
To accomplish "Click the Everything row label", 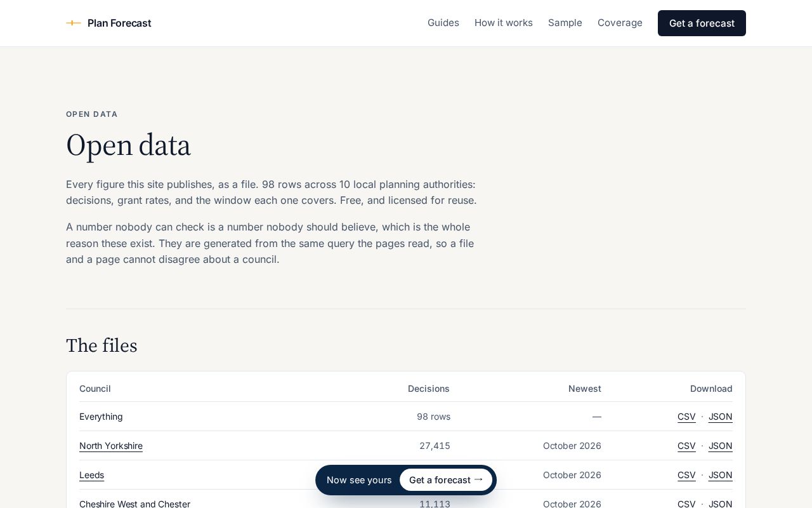I will [101, 417].
